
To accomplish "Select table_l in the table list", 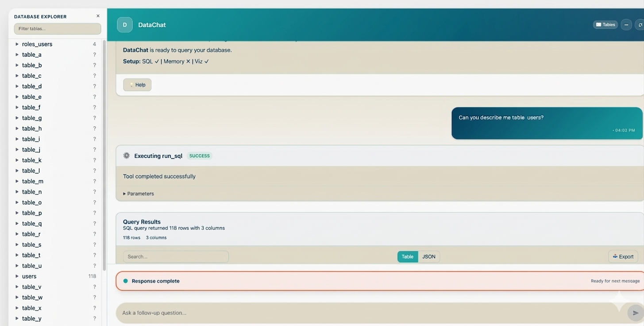I will [31, 171].
